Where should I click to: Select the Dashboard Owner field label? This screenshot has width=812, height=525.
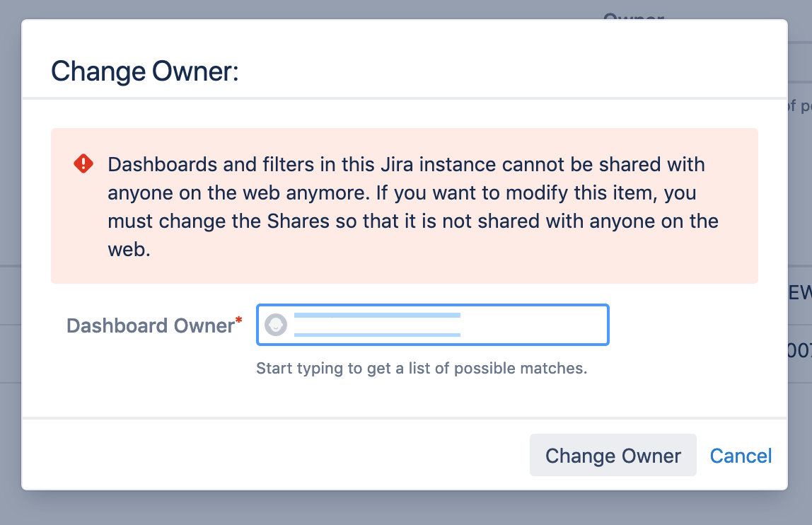150,325
